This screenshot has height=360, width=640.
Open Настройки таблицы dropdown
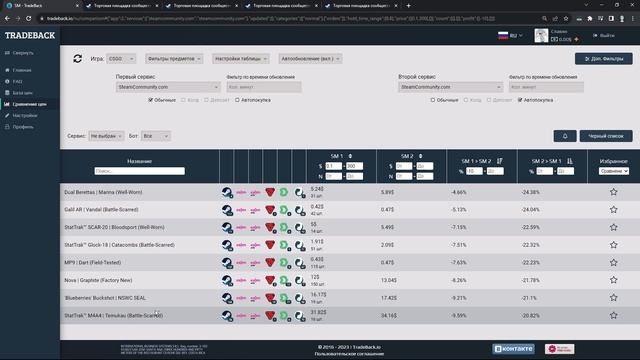[241, 59]
